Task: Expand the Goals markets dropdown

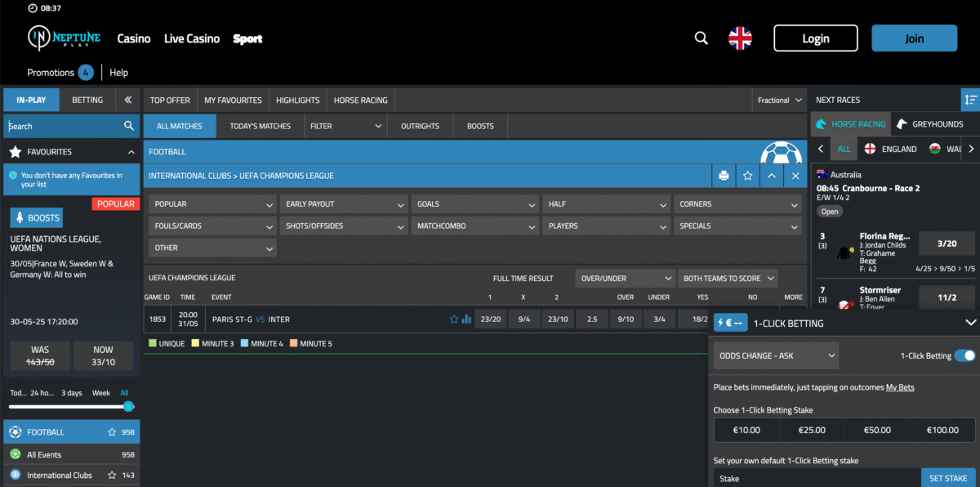Action: 475,204
